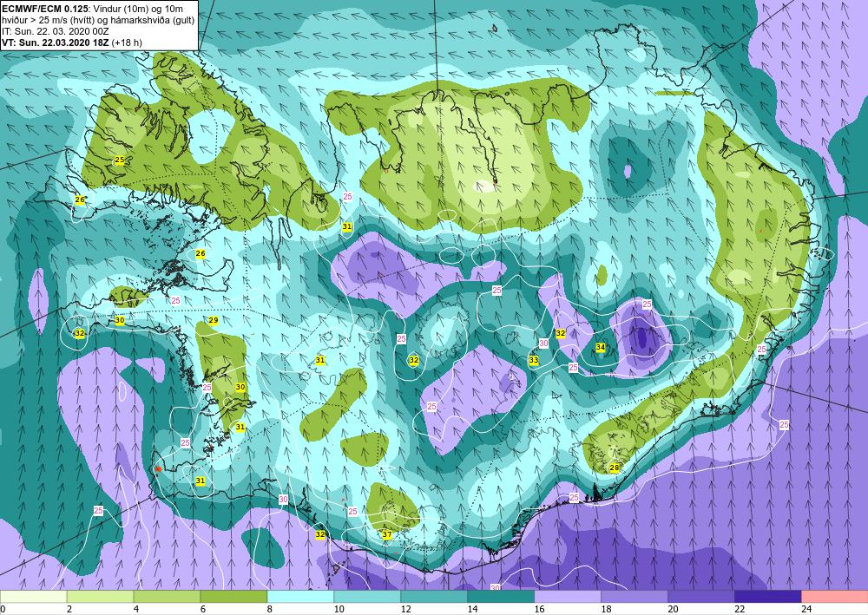
Task: Click the yellow gust label 33
Action: pos(534,360)
